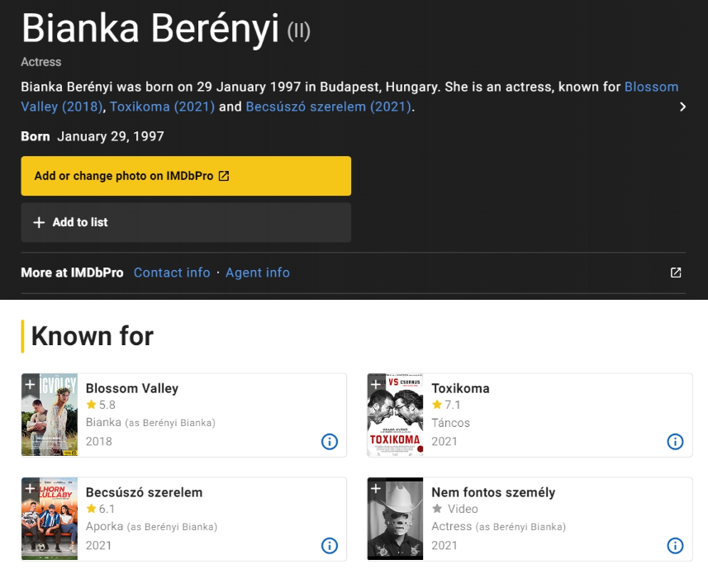Open the Blossom Valley title in Known for
Image resolution: width=708 pixels, height=588 pixels.
click(132, 388)
